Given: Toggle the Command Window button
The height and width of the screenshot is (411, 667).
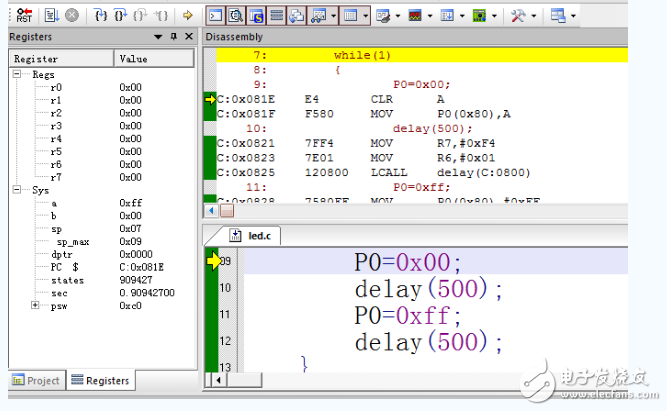Looking at the screenshot, I should click(216, 16).
